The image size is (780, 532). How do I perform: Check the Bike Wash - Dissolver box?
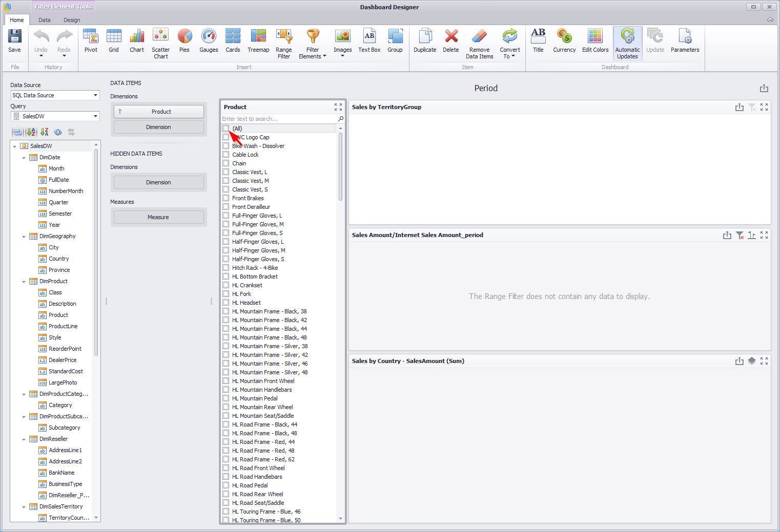[x=226, y=146]
